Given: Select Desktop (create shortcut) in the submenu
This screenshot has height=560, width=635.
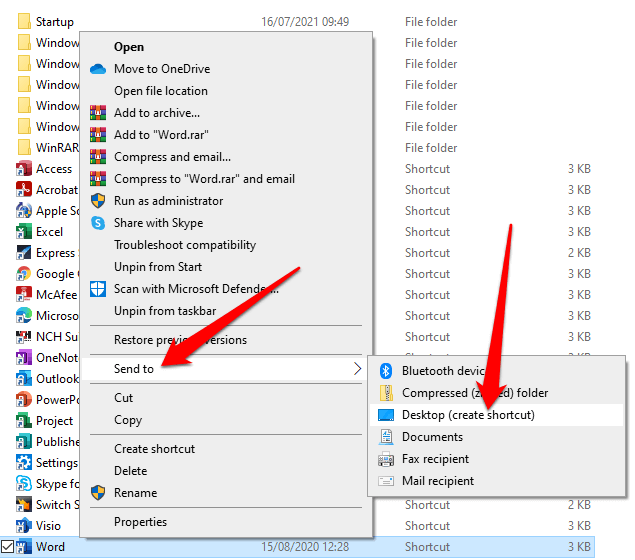Looking at the screenshot, I should (x=468, y=415).
